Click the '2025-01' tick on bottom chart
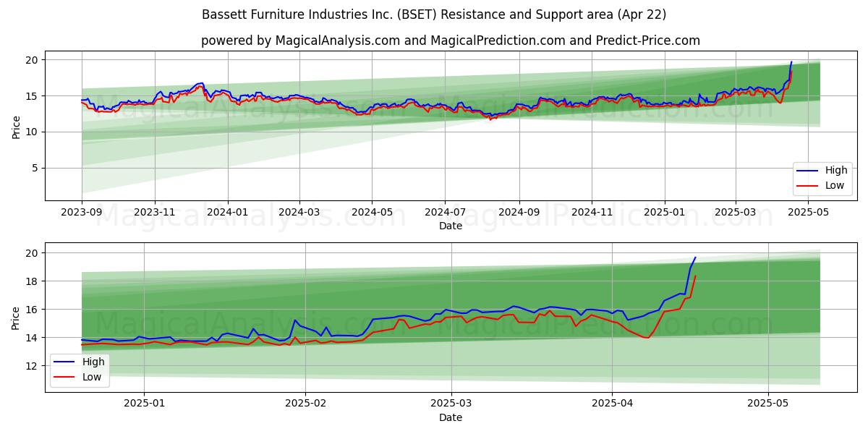 (x=144, y=404)
